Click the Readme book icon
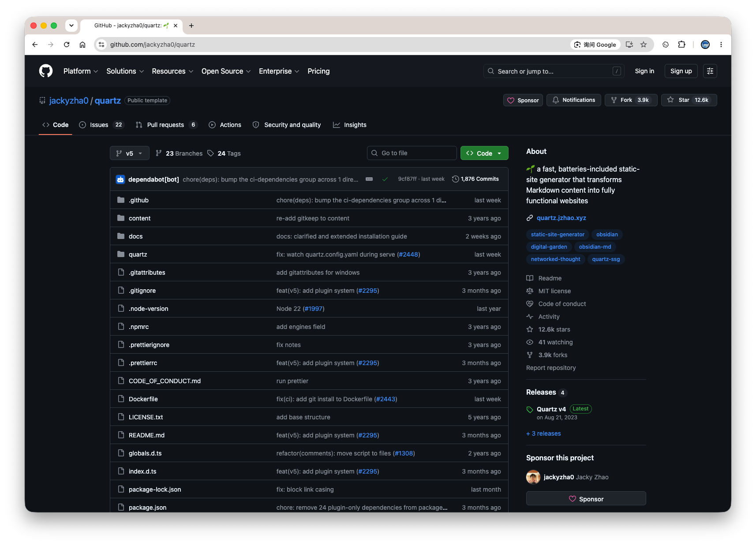 (x=530, y=278)
